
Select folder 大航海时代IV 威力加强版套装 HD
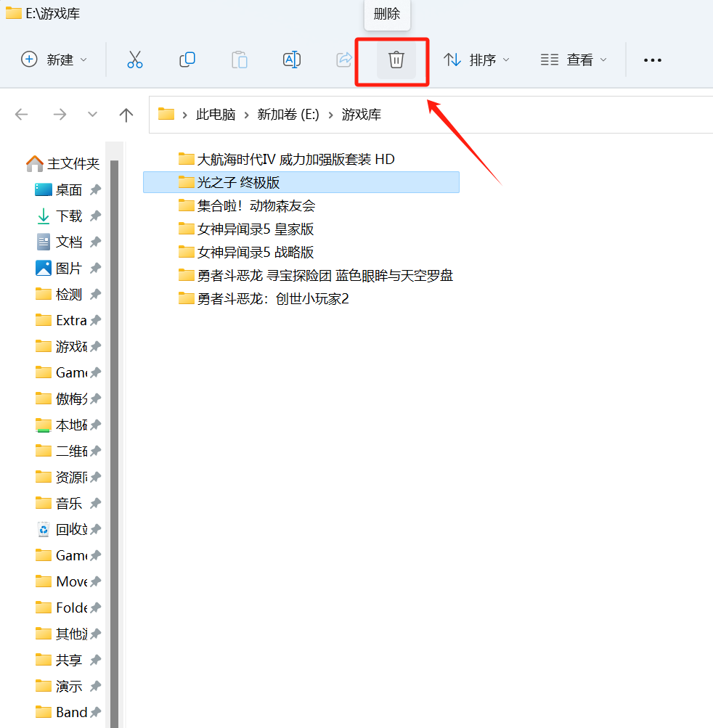coord(301,159)
